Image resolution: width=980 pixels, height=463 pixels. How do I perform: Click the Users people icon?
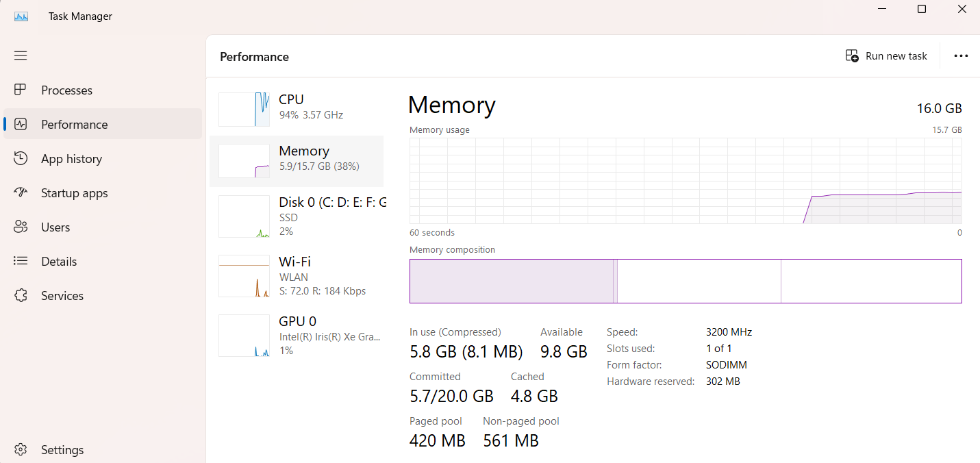pos(21,227)
